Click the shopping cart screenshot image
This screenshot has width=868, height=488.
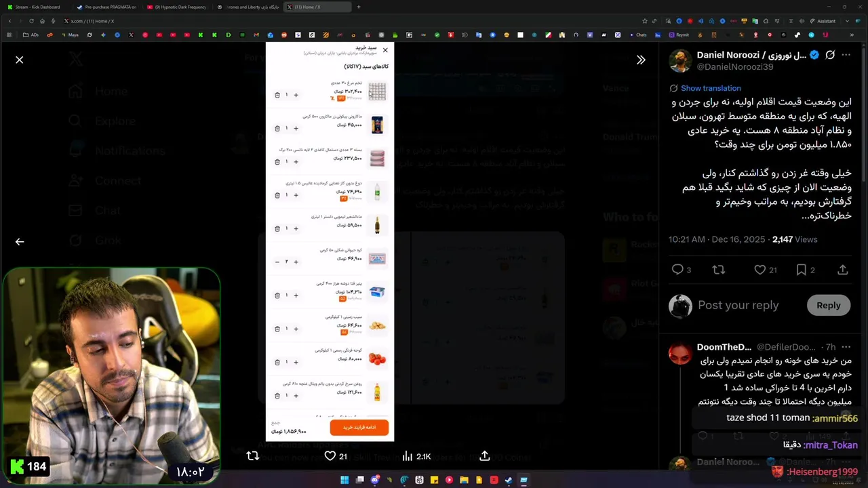coord(330,242)
